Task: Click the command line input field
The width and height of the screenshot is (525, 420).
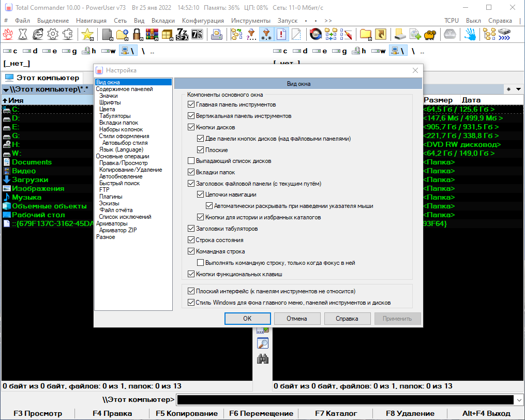Action: pyautogui.click(x=345, y=400)
